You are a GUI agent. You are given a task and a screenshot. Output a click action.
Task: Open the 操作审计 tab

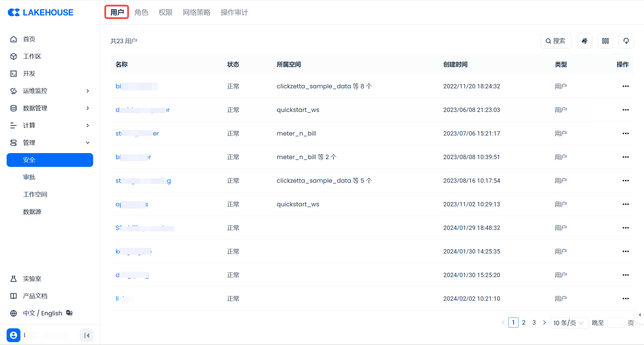pos(234,12)
